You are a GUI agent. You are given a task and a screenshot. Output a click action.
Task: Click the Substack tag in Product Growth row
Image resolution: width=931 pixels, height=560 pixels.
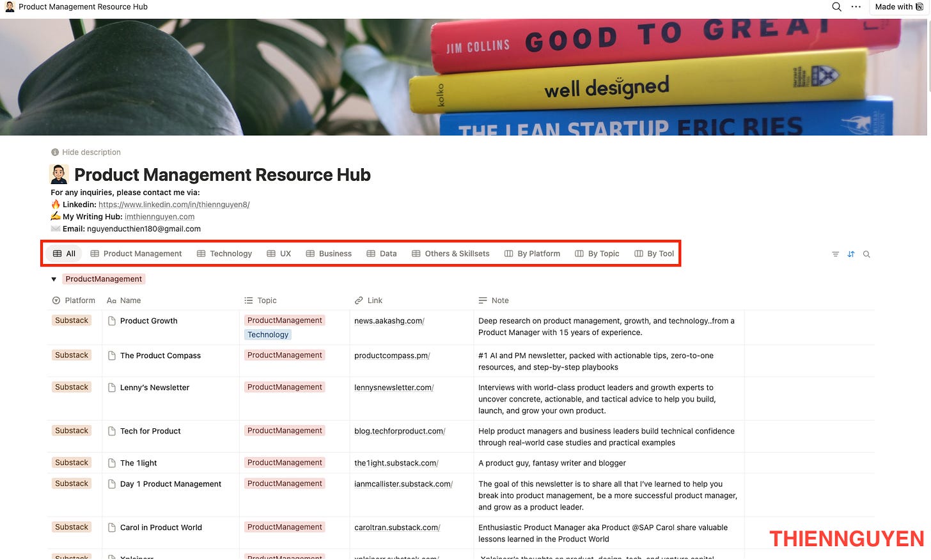tap(72, 320)
